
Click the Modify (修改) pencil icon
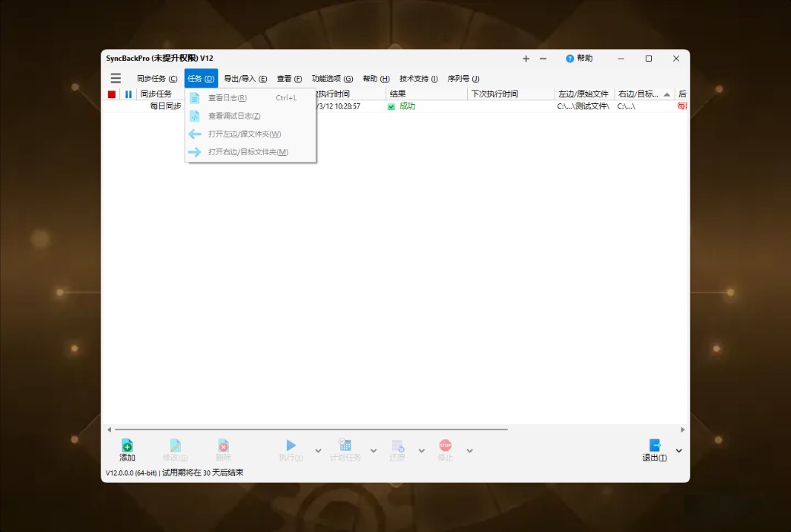pos(176,446)
